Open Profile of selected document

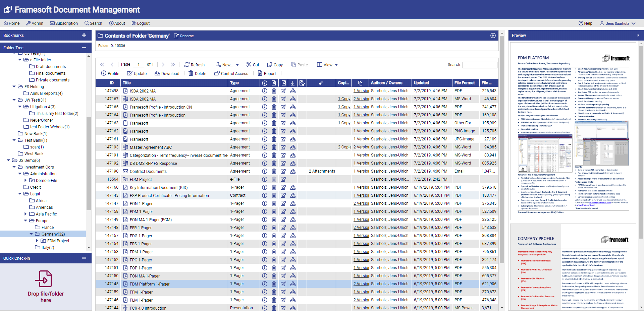pos(110,73)
